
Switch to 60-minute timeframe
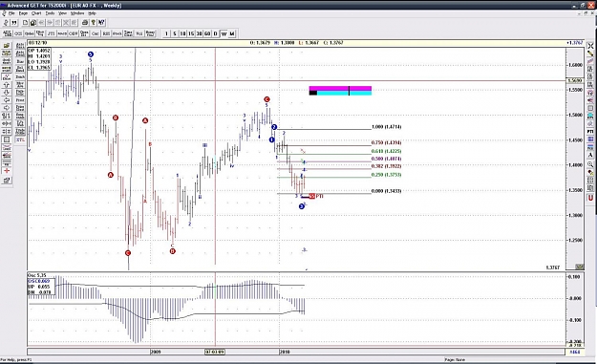207,33
